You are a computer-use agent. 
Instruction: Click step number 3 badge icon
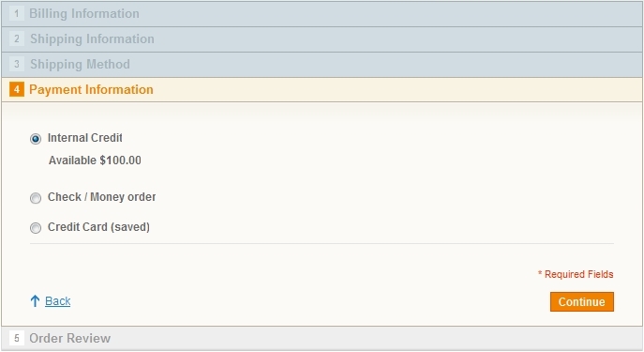pyautogui.click(x=17, y=64)
